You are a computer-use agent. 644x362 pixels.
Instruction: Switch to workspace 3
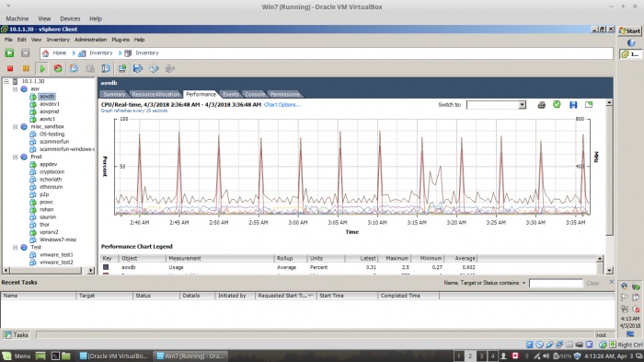pos(481,356)
